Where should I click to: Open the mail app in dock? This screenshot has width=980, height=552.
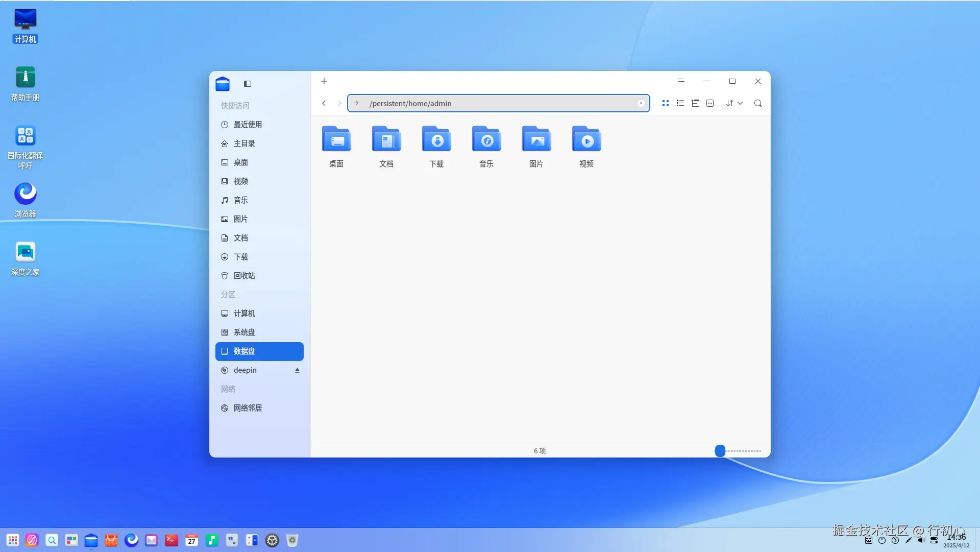coord(152,540)
